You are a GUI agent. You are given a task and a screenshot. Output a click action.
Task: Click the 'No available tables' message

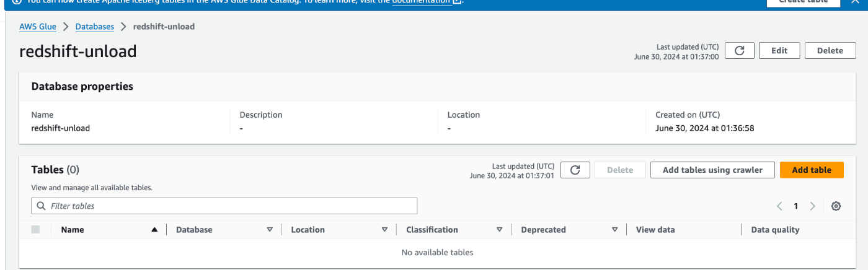437,252
